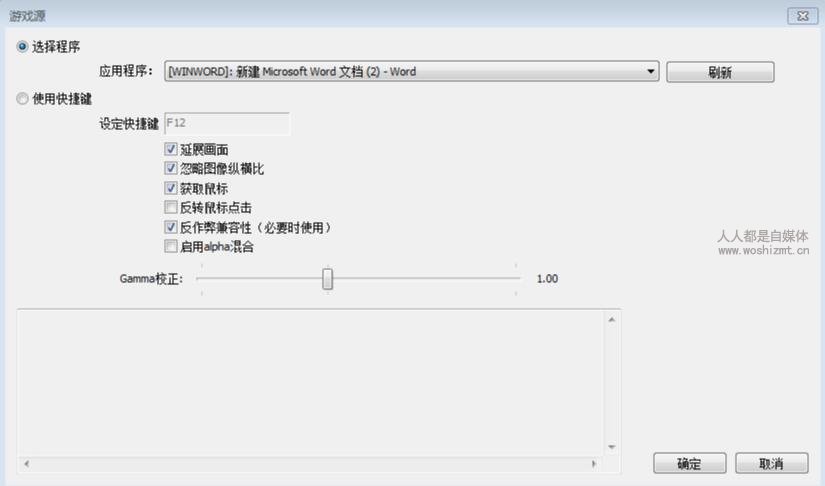Select the 选择程序 radio button
825x486 pixels.
click(x=22, y=47)
